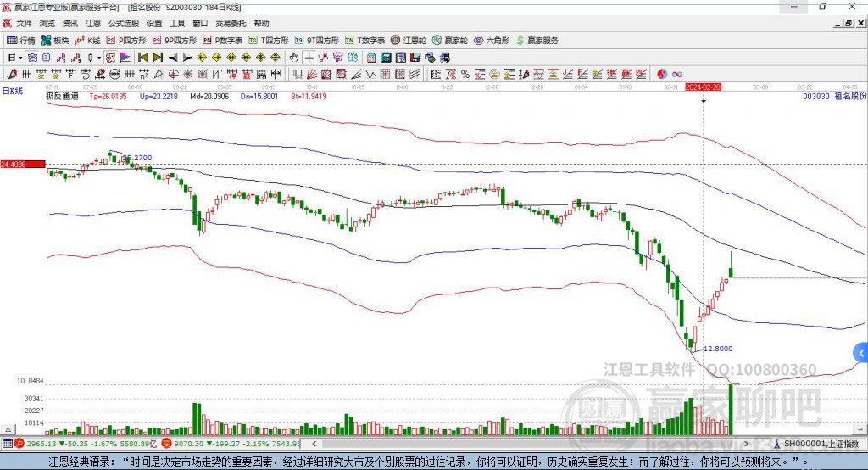The image size is (868, 470).
Task: Toggle the crosshair cursor tool
Action: tap(309, 58)
